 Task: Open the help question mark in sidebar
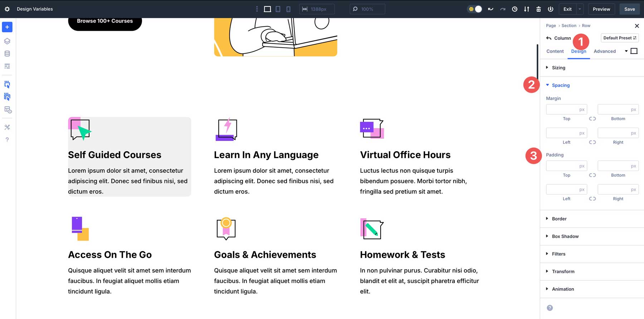(x=7, y=140)
